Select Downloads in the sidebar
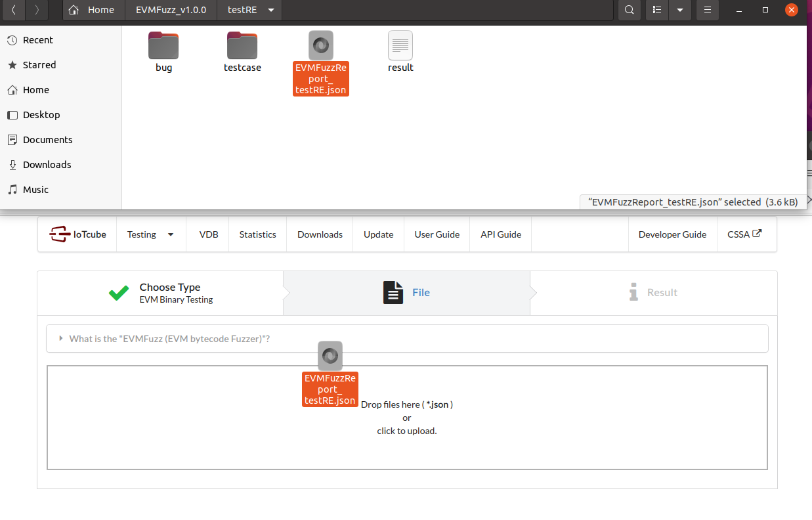Viewport: 812px width, 520px height. [x=47, y=165]
